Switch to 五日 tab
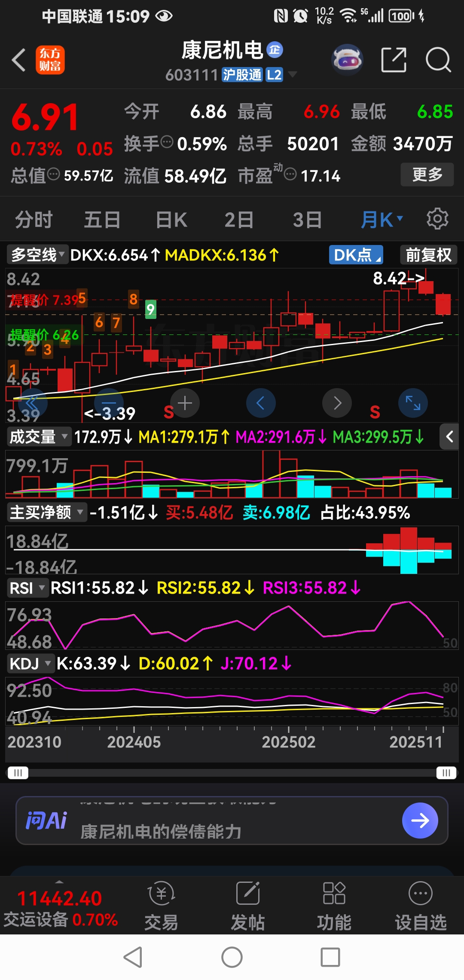The width and height of the screenshot is (464, 980). coord(102,220)
